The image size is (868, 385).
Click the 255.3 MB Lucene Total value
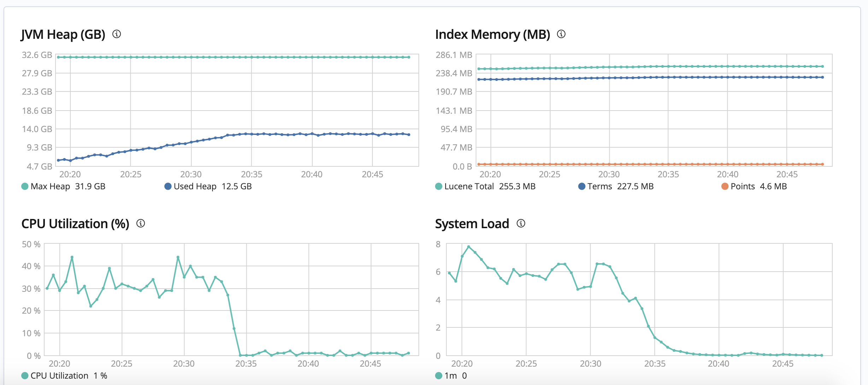click(517, 186)
